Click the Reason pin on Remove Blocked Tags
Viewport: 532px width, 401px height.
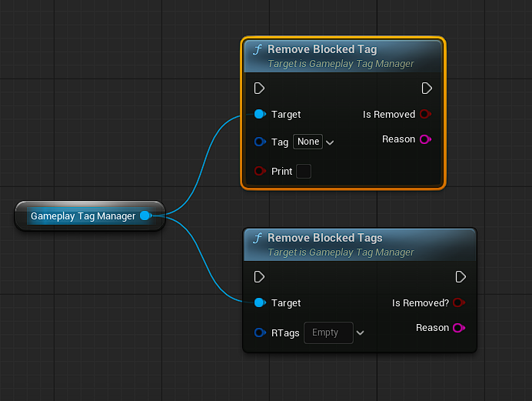(458, 328)
